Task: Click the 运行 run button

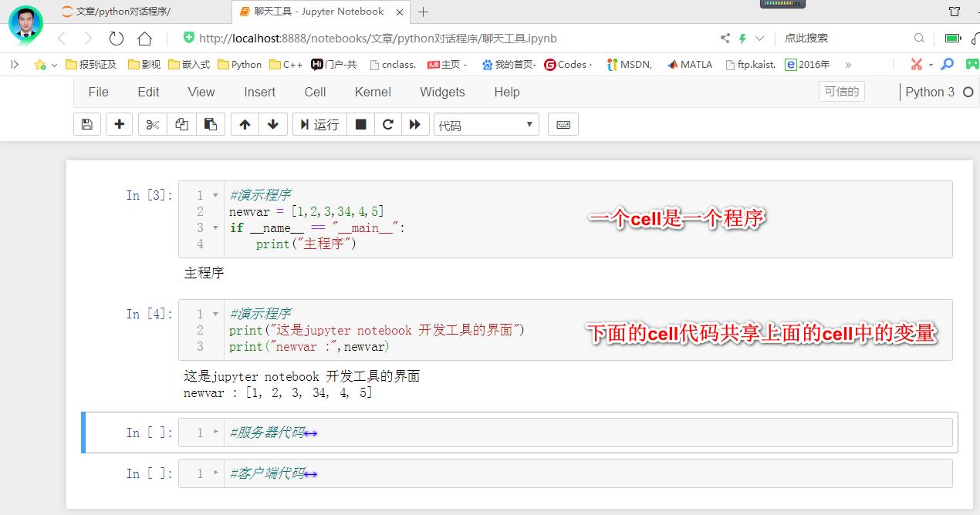Action: coord(319,124)
